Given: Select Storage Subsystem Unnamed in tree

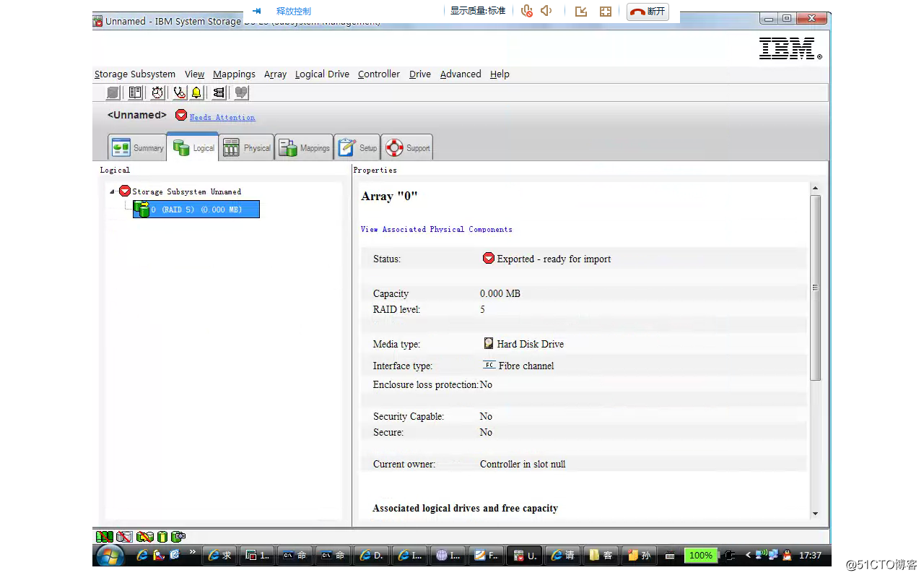Looking at the screenshot, I should tap(186, 191).
